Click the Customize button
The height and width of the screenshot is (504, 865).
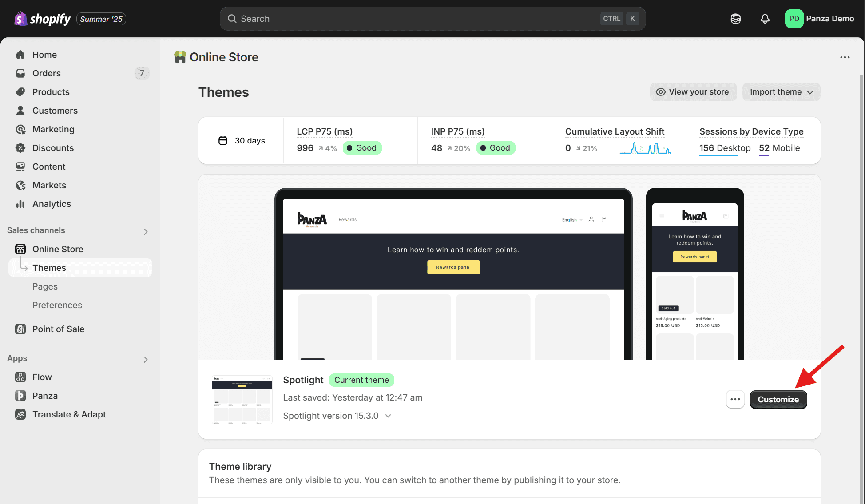point(778,399)
